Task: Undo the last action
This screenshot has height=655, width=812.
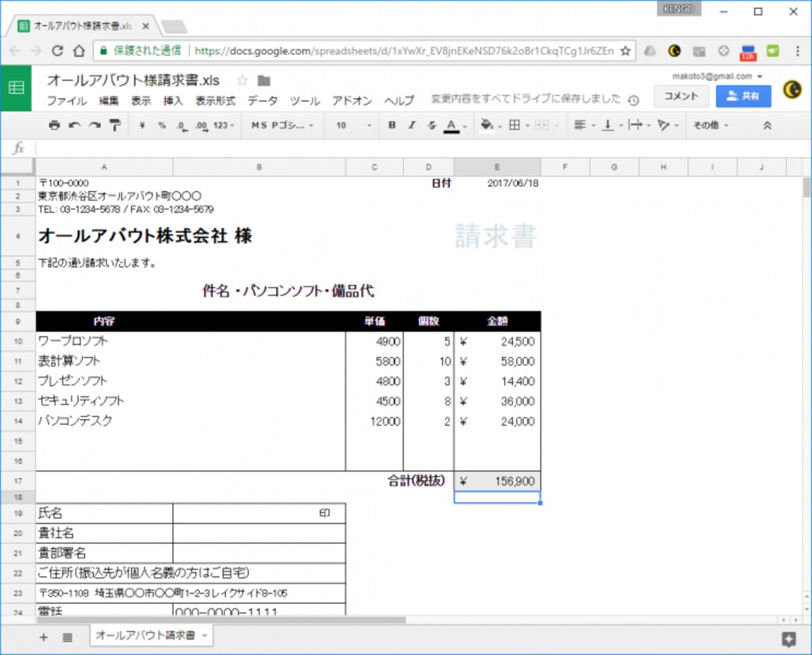Action: tap(74, 125)
